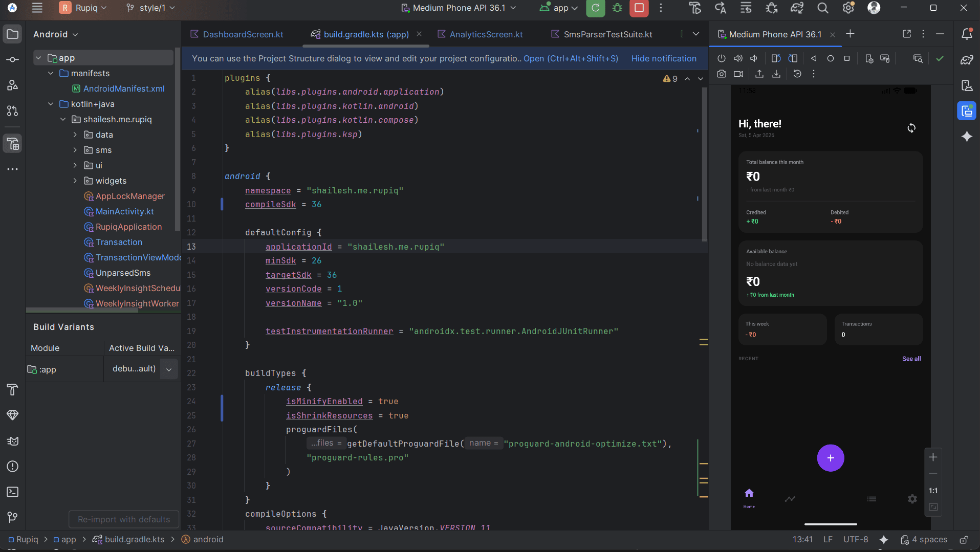Expand the data package
This screenshot has height=552, width=980.
[x=75, y=135]
